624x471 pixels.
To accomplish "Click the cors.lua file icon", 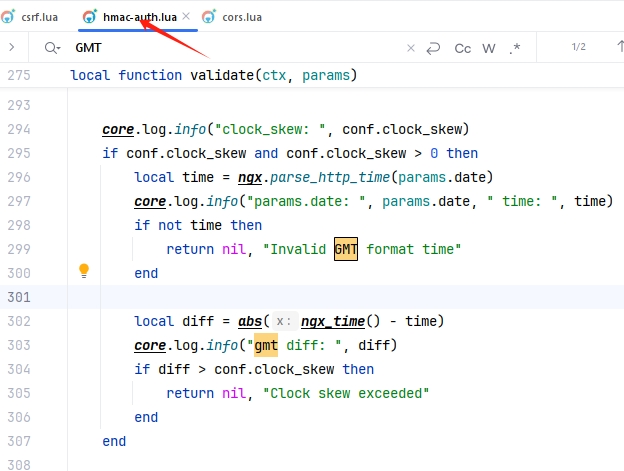I will [x=209, y=17].
